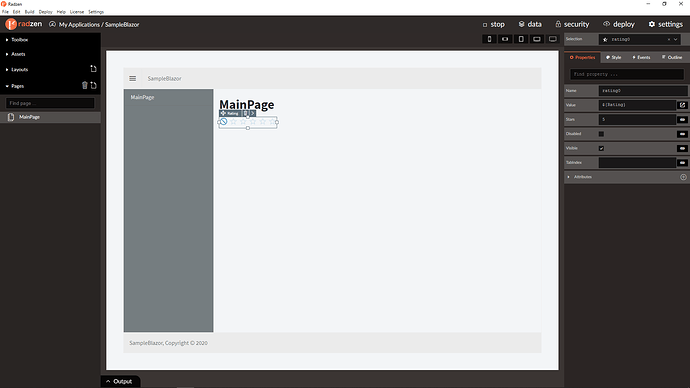Click the clear rating circle icon
690x388 pixels.
(224, 121)
